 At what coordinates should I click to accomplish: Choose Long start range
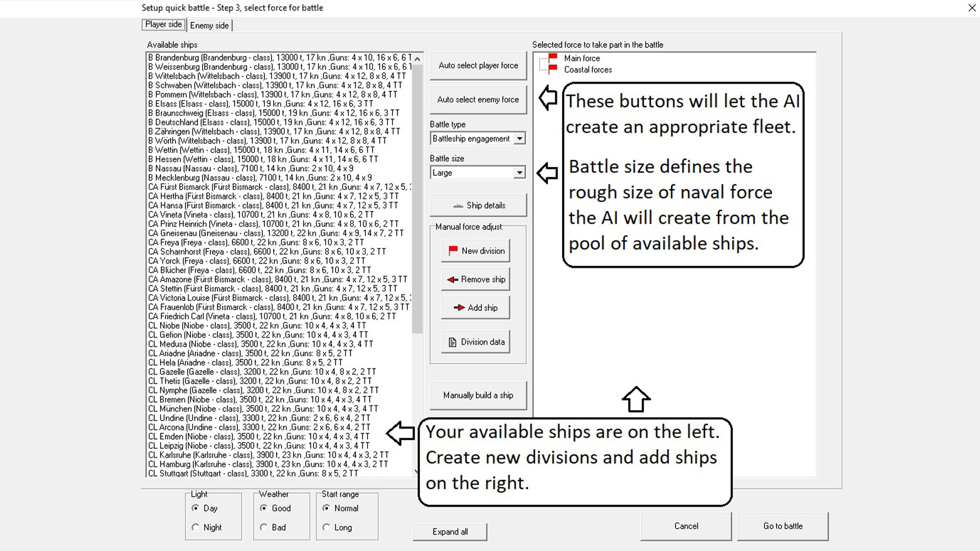327,528
